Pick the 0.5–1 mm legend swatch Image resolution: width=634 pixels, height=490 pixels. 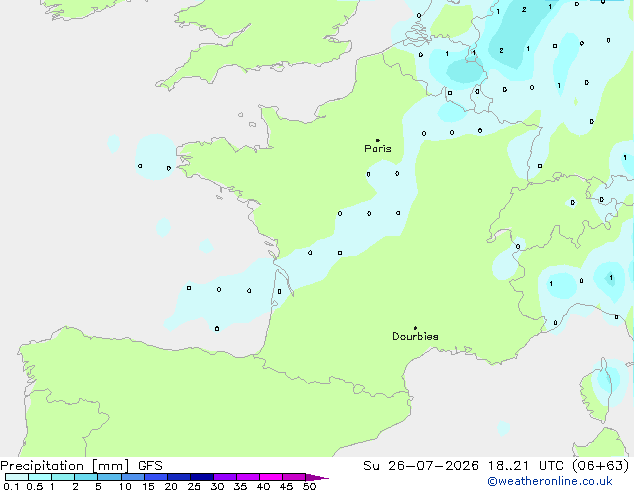click(40, 477)
